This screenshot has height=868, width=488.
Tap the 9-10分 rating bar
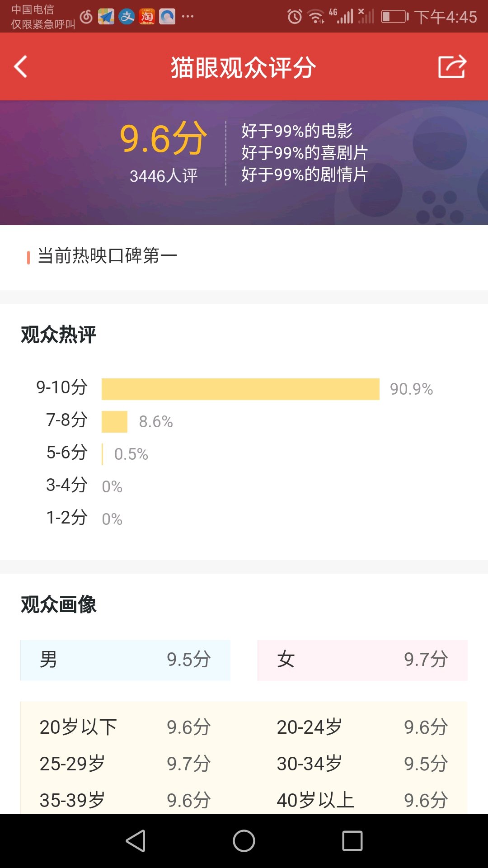[x=240, y=389]
